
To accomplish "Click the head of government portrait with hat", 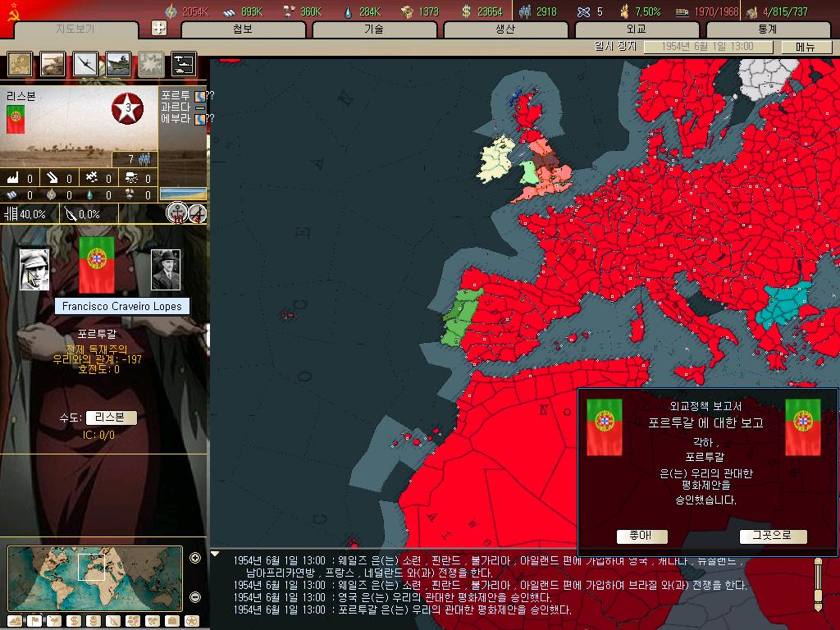I will (x=166, y=269).
